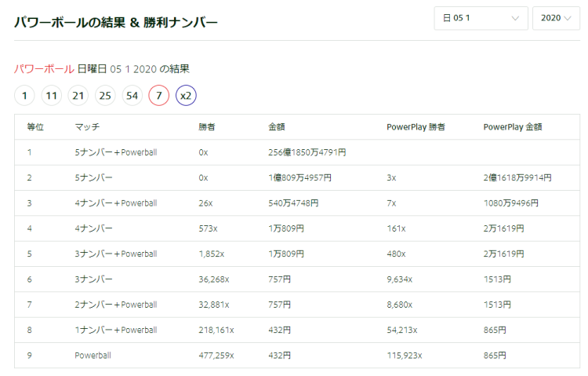Select winning number ball 1

[24, 96]
